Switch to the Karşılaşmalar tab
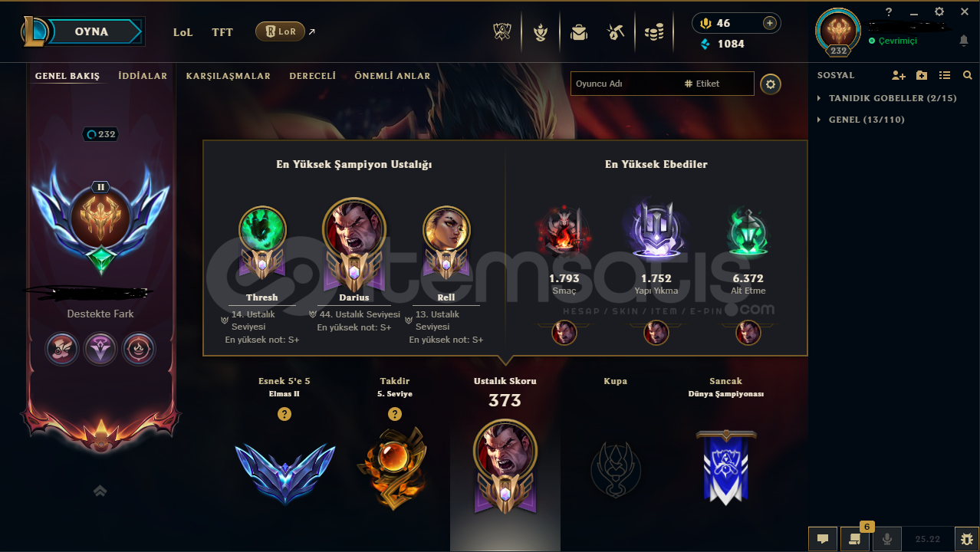The width and height of the screenshot is (980, 552). (x=228, y=76)
